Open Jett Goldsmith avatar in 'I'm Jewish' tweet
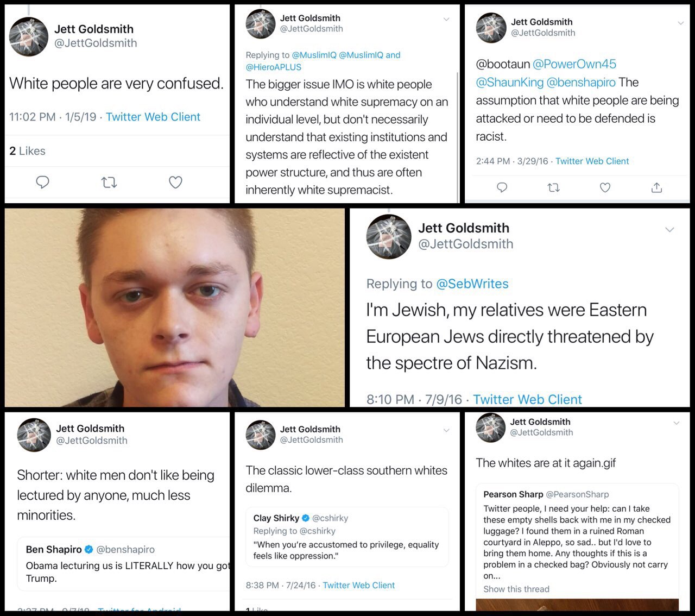This screenshot has height=616, width=695. tap(389, 237)
